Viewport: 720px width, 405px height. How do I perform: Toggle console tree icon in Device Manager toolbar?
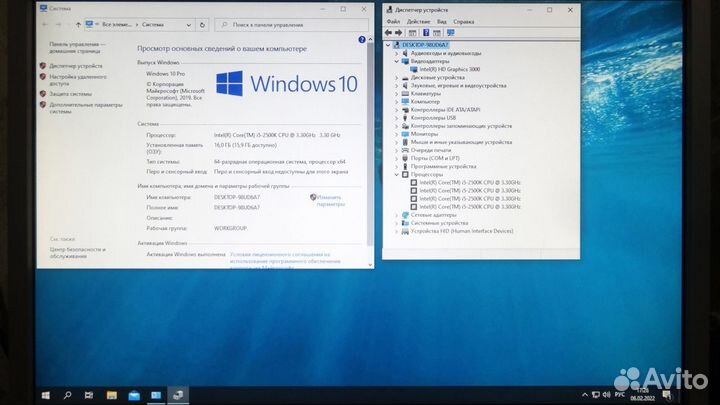click(x=412, y=33)
